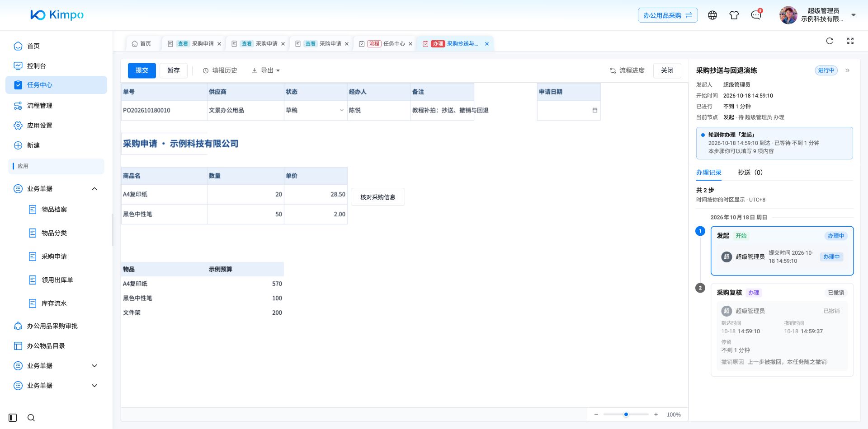Open 应用设置 in the sidebar

tap(56, 126)
